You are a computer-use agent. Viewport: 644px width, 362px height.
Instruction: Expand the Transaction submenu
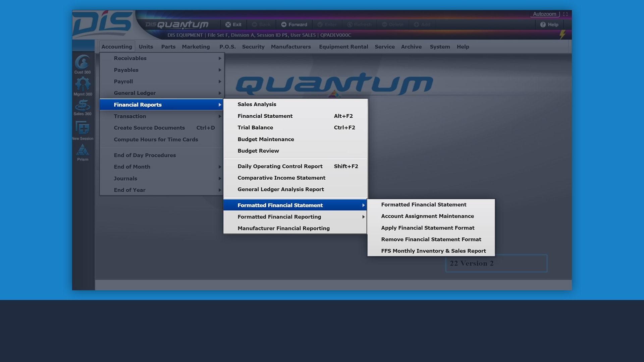(162, 116)
